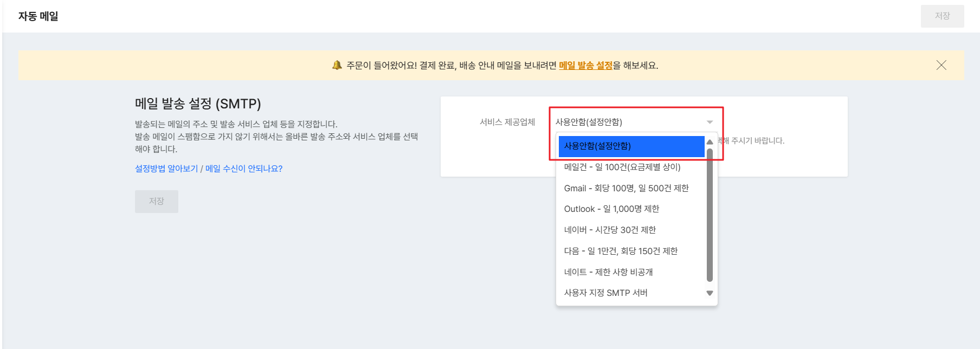The height and width of the screenshot is (349, 980).
Task: Open 메일 수신이 안되나요? help link
Action: pos(244,169)
